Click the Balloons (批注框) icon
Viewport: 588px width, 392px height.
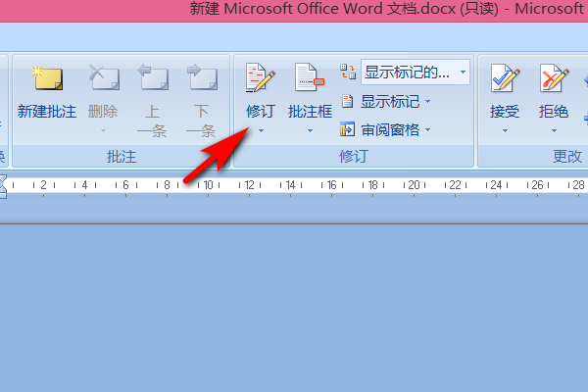310,77
